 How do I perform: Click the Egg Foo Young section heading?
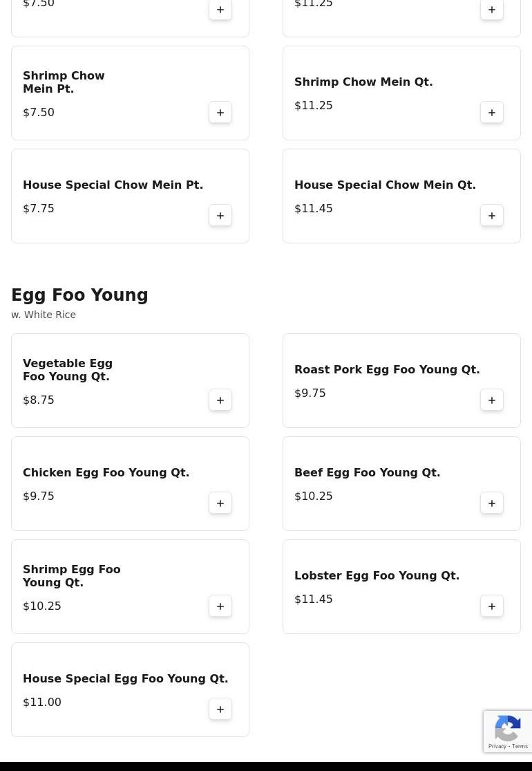point(79,295)
